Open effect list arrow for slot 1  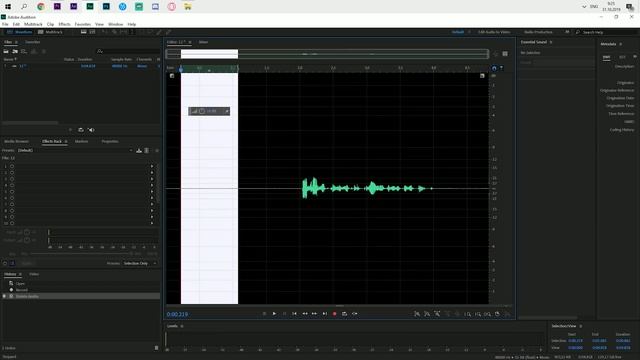point(152,166)
